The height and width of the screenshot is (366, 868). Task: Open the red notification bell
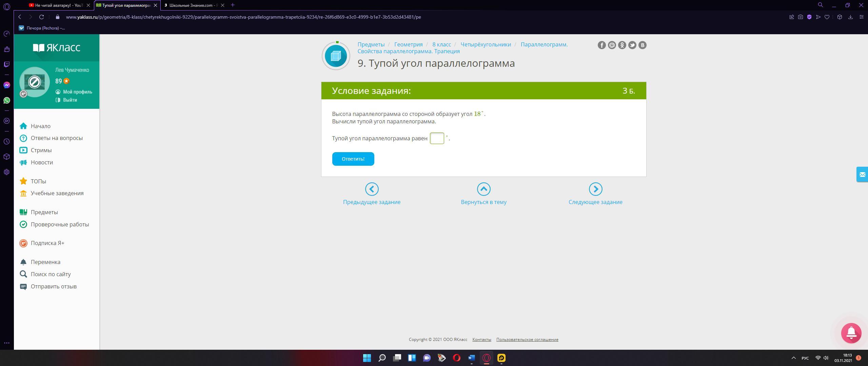851,333
